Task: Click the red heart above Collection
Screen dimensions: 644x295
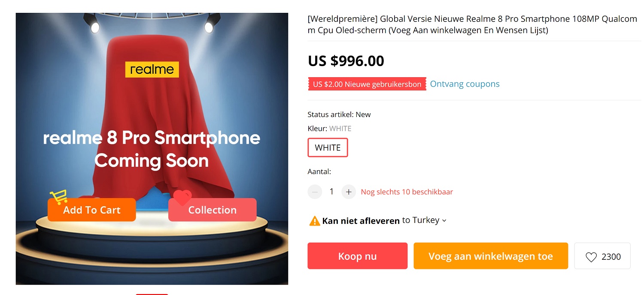Action: click(182, 198)
